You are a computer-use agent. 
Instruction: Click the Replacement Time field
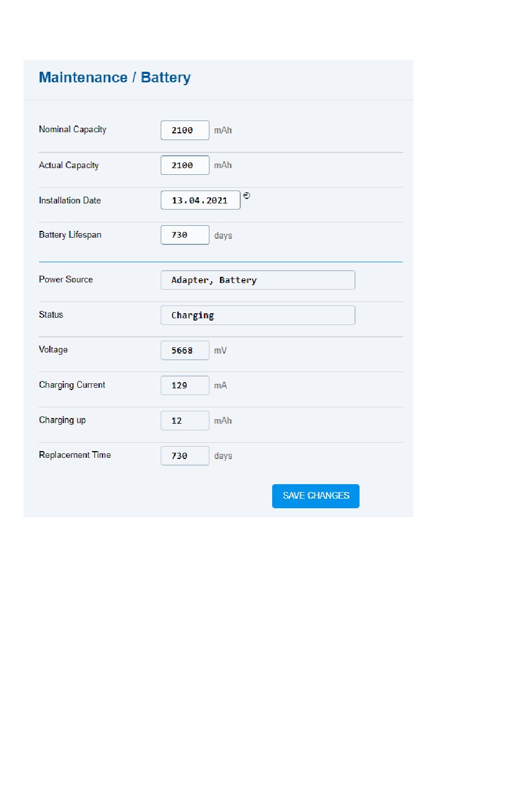(x=185, y=456)
